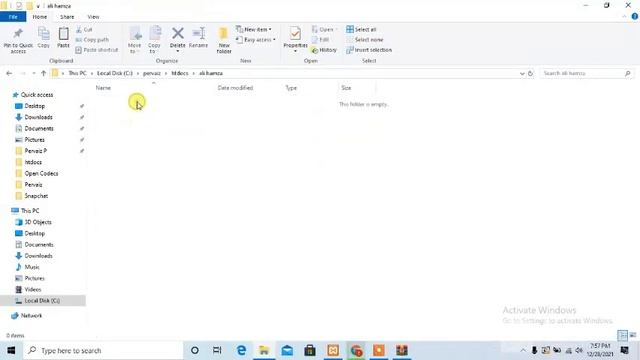Click the Up one level arrow
640x360 pixels.
[43, 73]
